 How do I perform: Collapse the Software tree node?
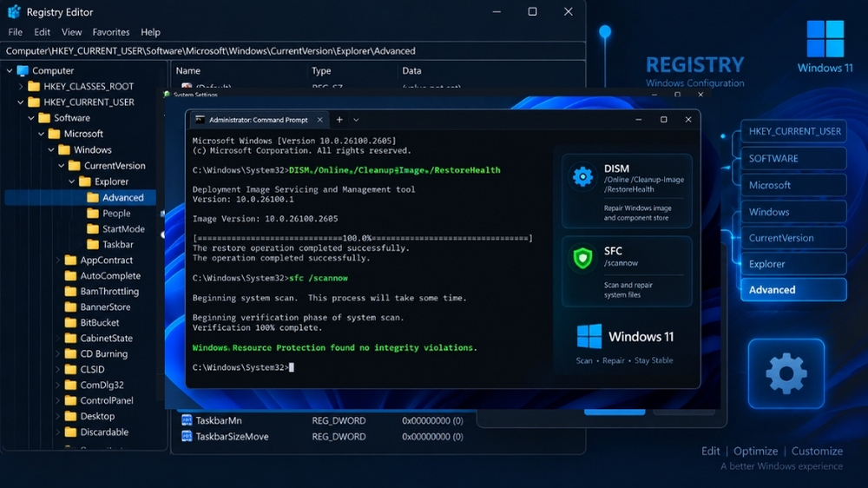pyautogui.click(x=31, y=118)
